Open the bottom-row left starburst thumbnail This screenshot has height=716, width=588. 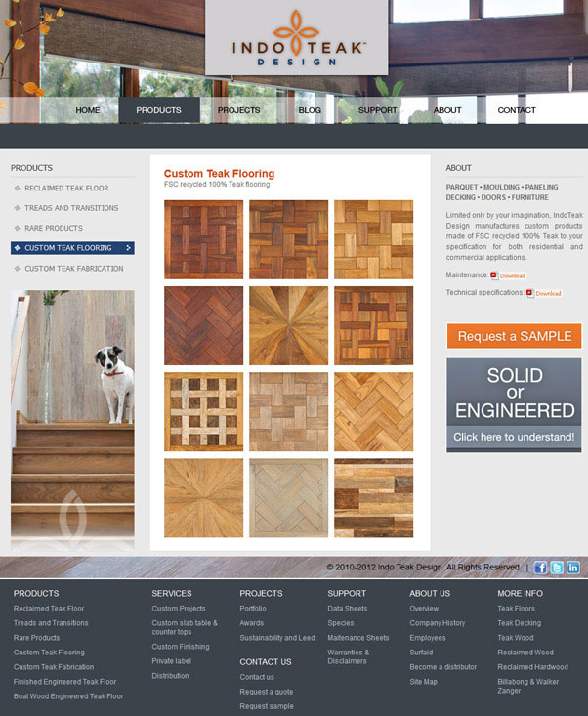tap(203, 498)
